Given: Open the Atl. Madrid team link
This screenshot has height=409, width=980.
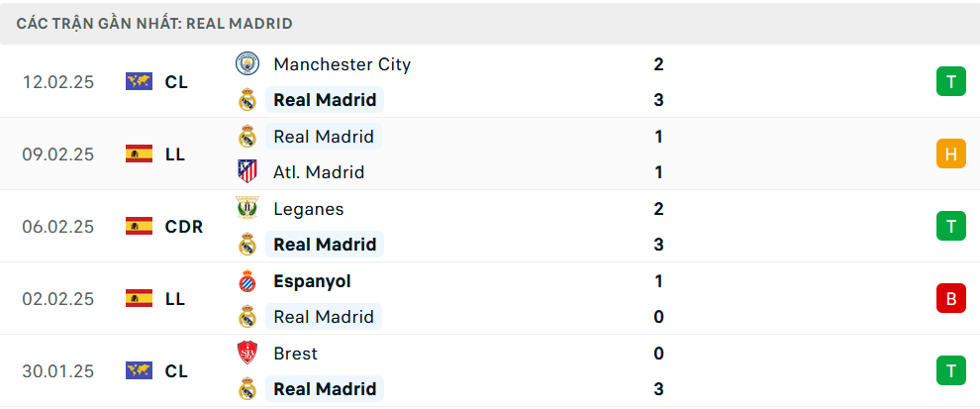Looking at the screenshot, I should pos(319,172).
